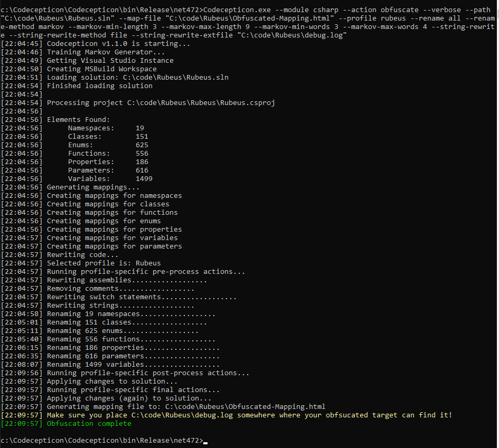Image resolution: width=499 pixels, height=448 pixels.
Task: Click the 'Rewriting switch statements' line
Action: (119, 297)
